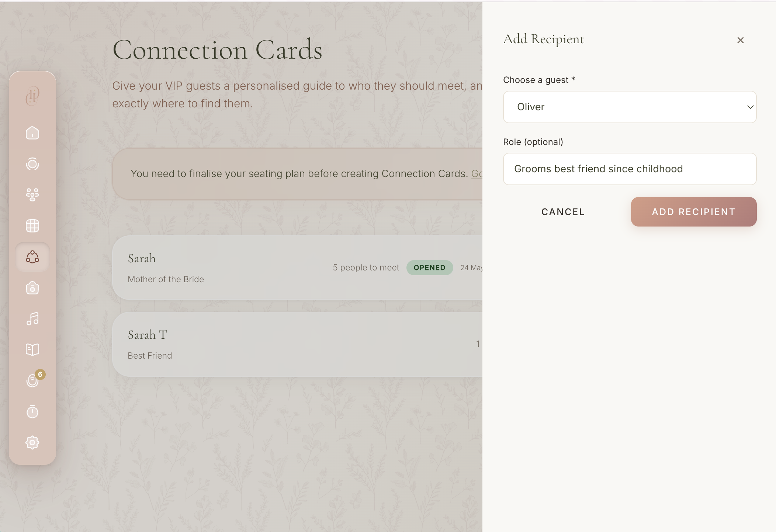Open the sidebar icon with badge 6
Viewport: 776px width, 532px height.
pyautogui.click(x=32, y=380)
